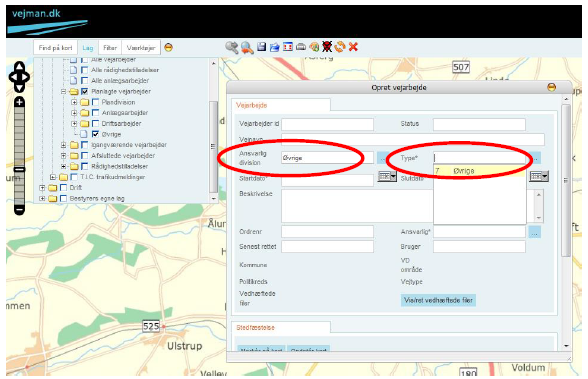Screen dimensions: 588x379
Task: Open the Slutdato calendar picker icon
Action: pos(539,176)
